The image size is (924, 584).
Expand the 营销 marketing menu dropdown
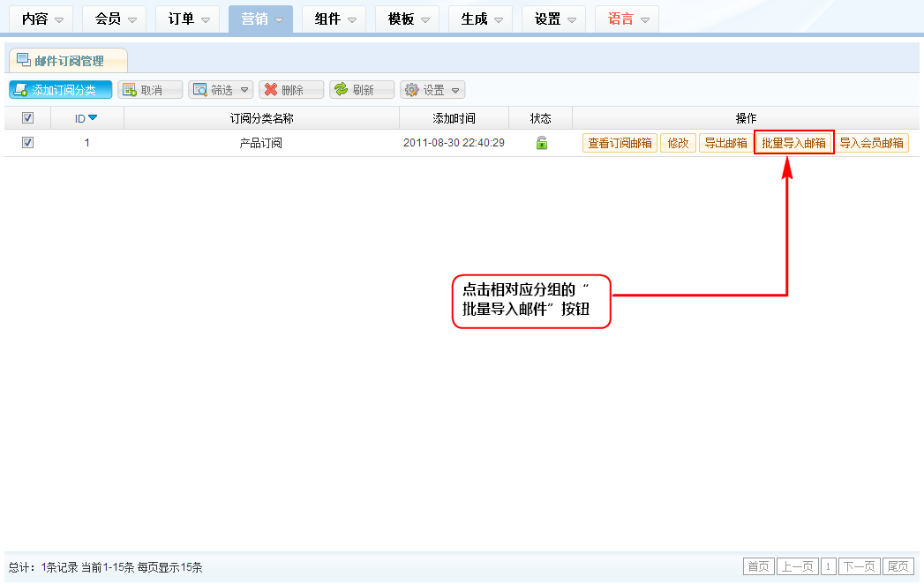[278, 19]
